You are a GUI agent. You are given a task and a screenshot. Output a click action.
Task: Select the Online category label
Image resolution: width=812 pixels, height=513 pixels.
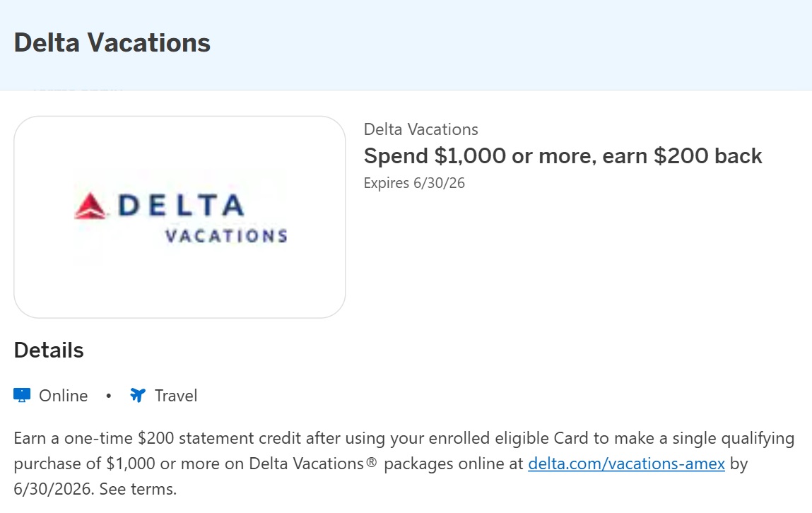[x=64, y=396]
